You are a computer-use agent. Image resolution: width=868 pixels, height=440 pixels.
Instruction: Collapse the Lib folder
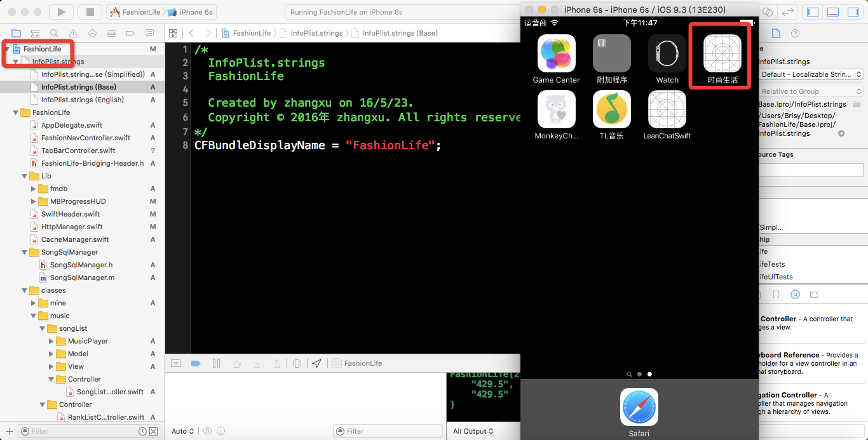(x=24, y=176)
